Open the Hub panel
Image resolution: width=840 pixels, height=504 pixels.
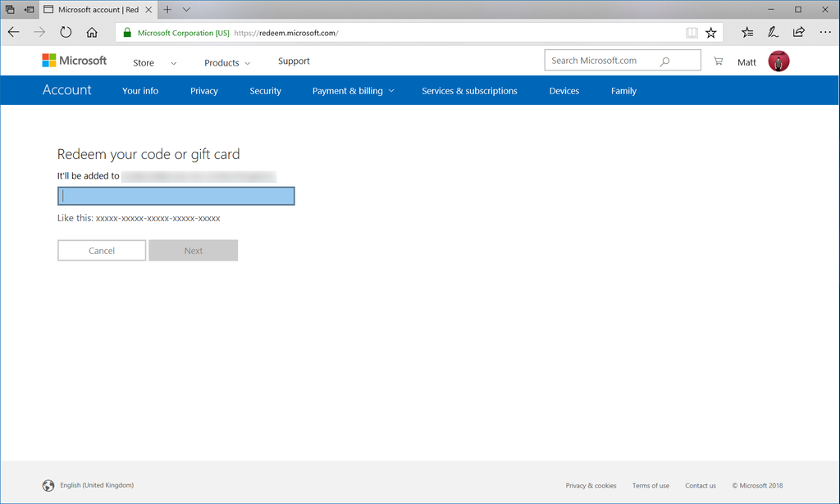click(x=746, y=31)
